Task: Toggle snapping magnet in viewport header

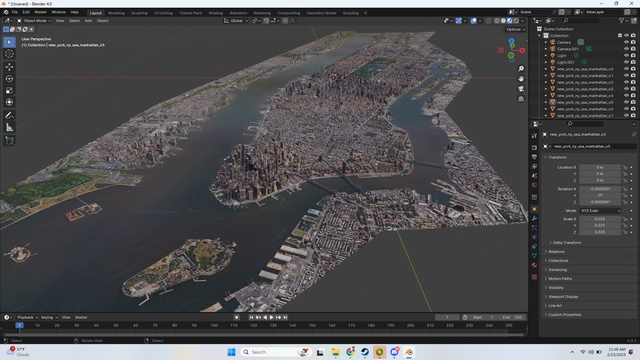Action: pos(266,20)
